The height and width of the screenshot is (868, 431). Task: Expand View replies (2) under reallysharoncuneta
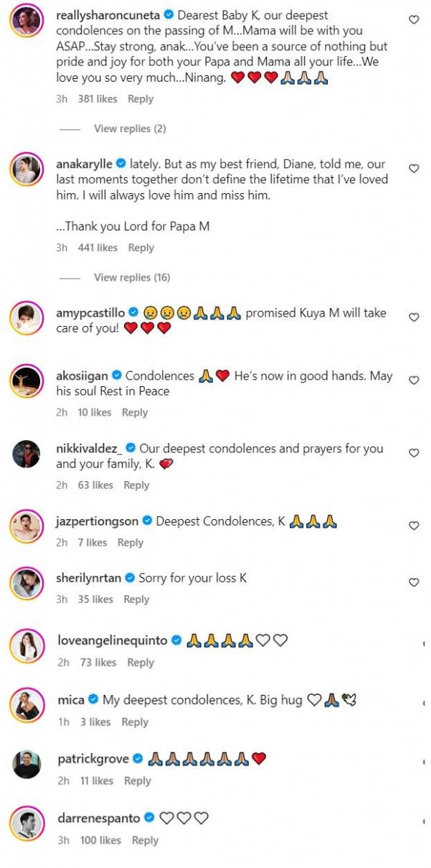click(x=130, y=129)
